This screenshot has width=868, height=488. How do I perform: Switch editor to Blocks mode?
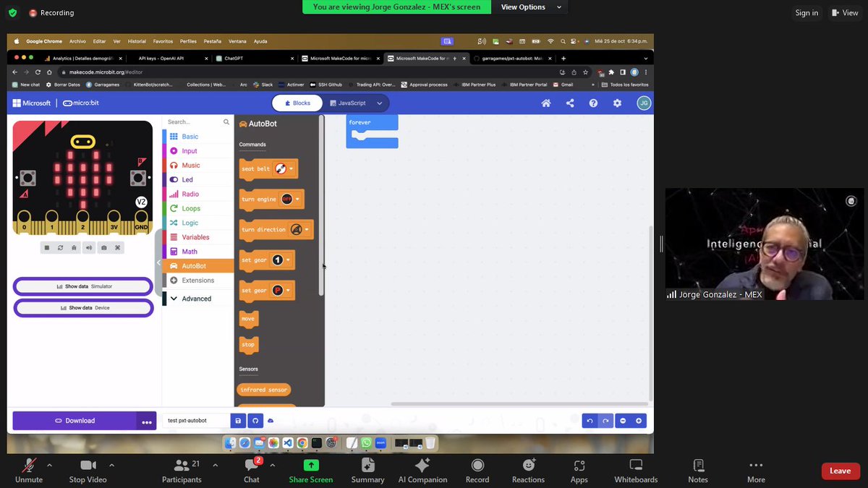297,103
